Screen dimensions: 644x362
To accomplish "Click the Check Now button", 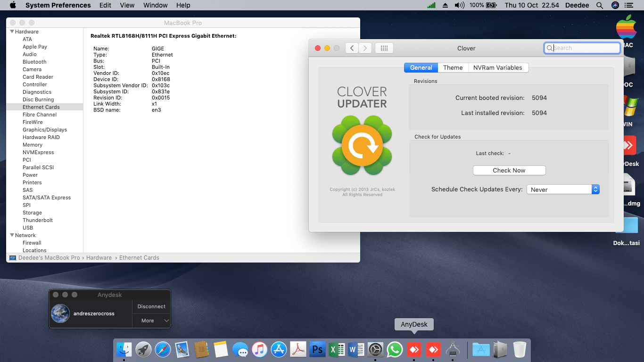I will 509,170.
